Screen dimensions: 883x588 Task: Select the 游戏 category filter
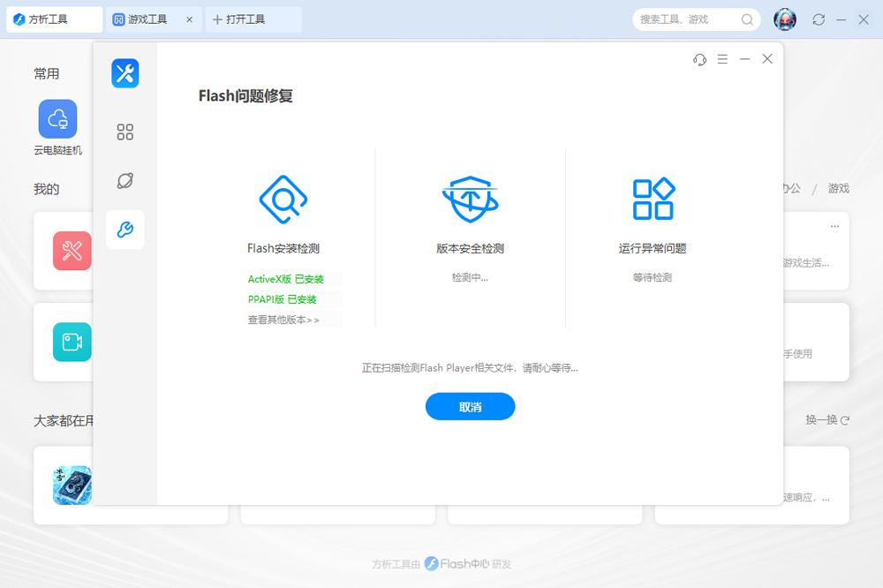click(x=838, y=188)
